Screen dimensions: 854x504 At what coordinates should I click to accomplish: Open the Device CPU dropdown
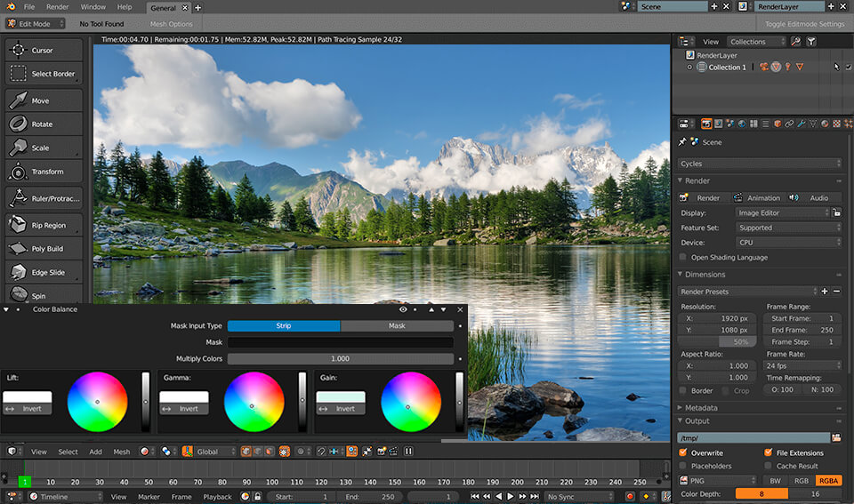789,242
